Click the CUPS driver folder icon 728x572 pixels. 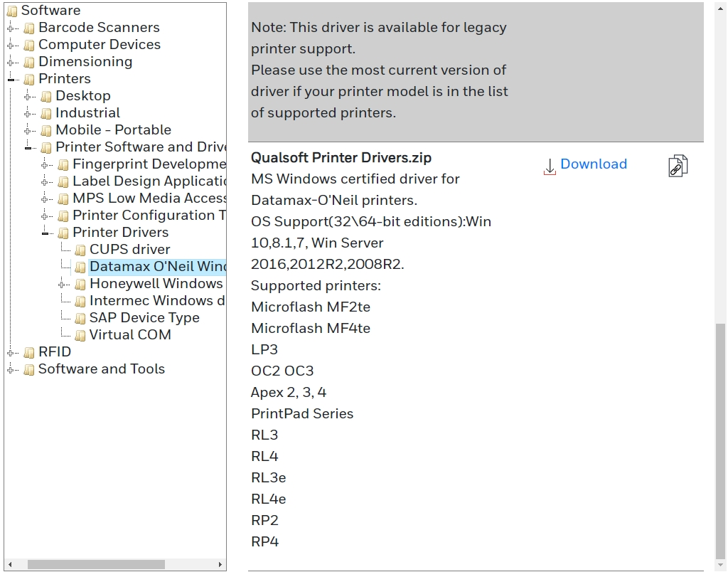pyautogui.click(x=81, y=250)
